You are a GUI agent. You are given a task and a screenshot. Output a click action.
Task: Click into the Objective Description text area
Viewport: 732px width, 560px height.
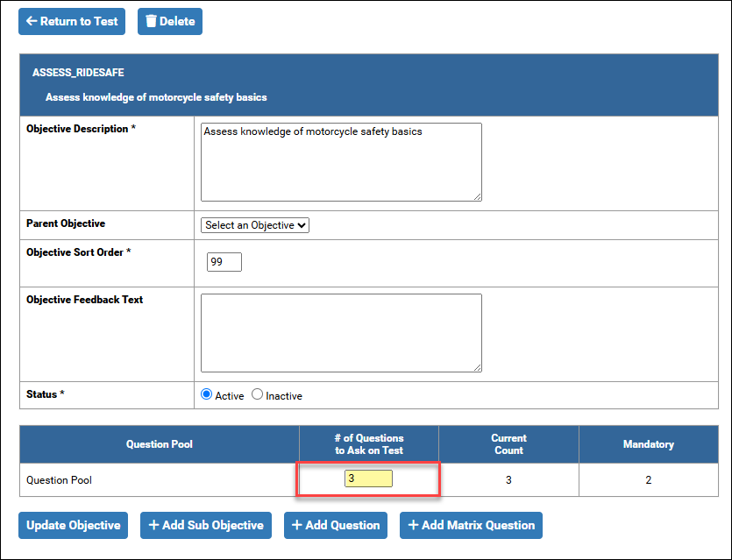341,162
